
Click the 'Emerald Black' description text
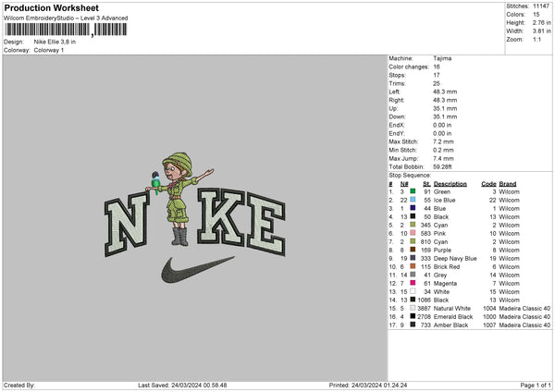(453, 316)
